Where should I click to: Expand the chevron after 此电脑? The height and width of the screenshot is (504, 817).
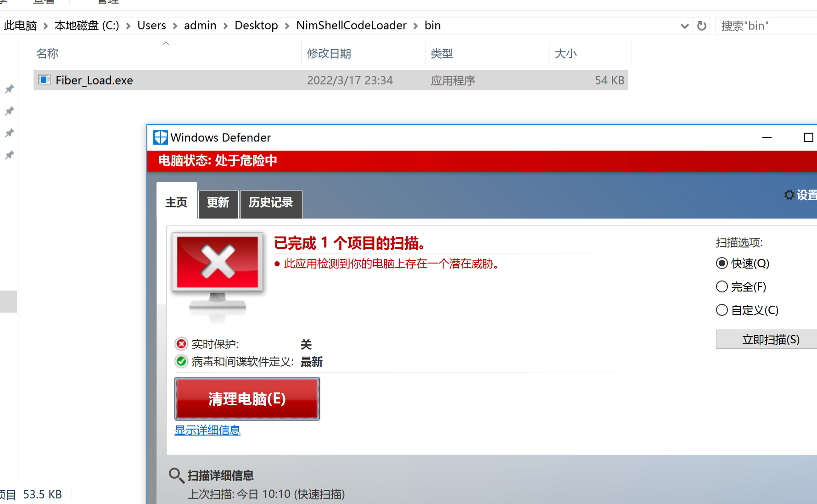[45, 26]
